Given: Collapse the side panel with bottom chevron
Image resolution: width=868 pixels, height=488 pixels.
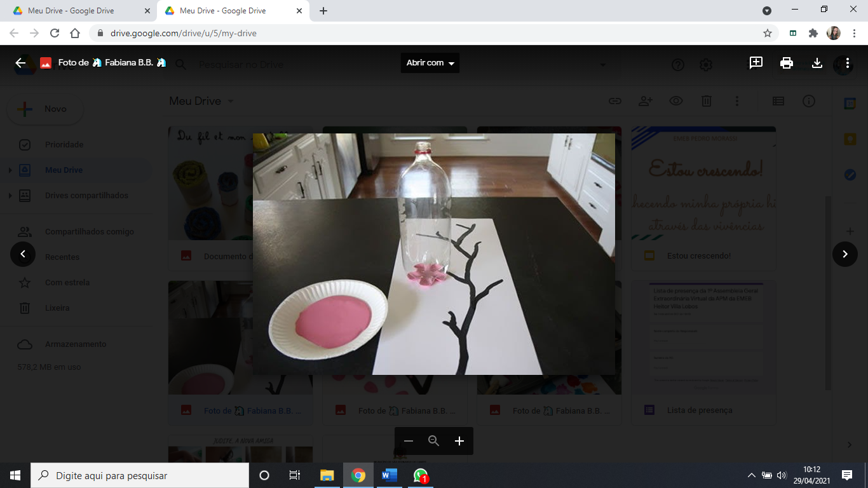Looking at the screenshot, I should click(x=850, y=444).
